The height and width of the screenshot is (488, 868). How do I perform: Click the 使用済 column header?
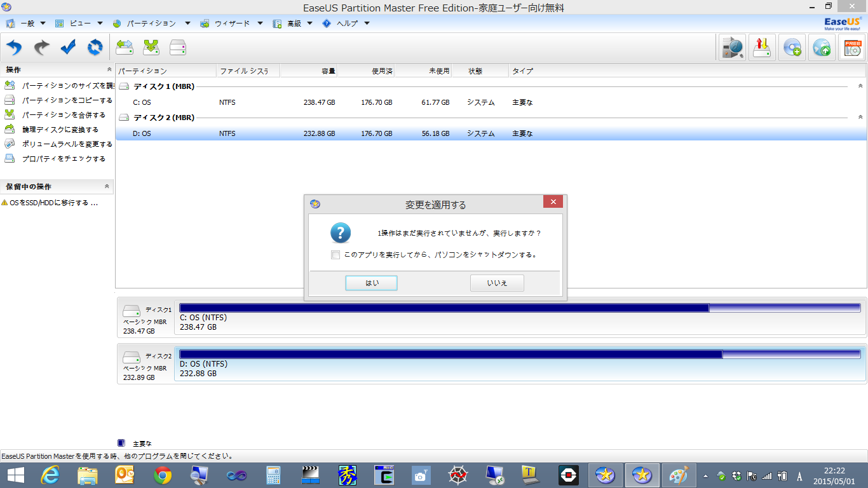365,71
